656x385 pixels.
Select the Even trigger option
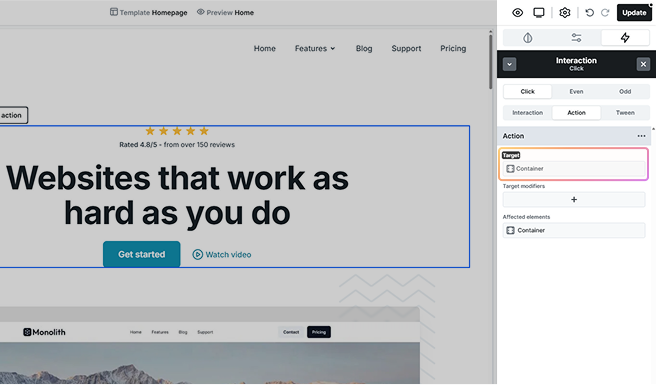pos(576,91)
